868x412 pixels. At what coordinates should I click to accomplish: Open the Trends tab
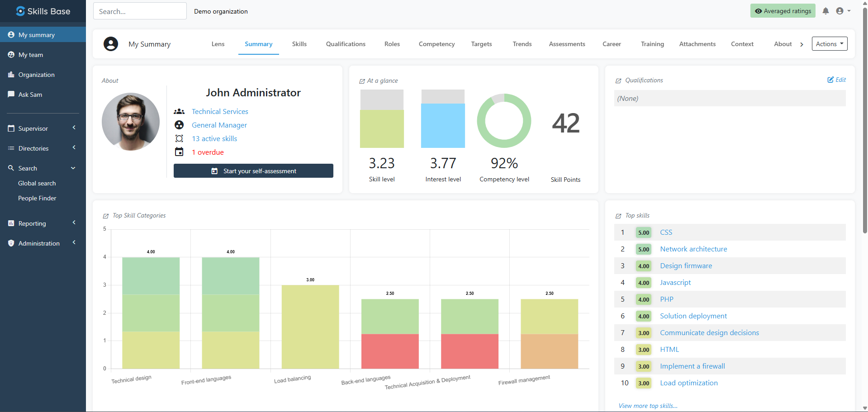[x=522, y=44]
